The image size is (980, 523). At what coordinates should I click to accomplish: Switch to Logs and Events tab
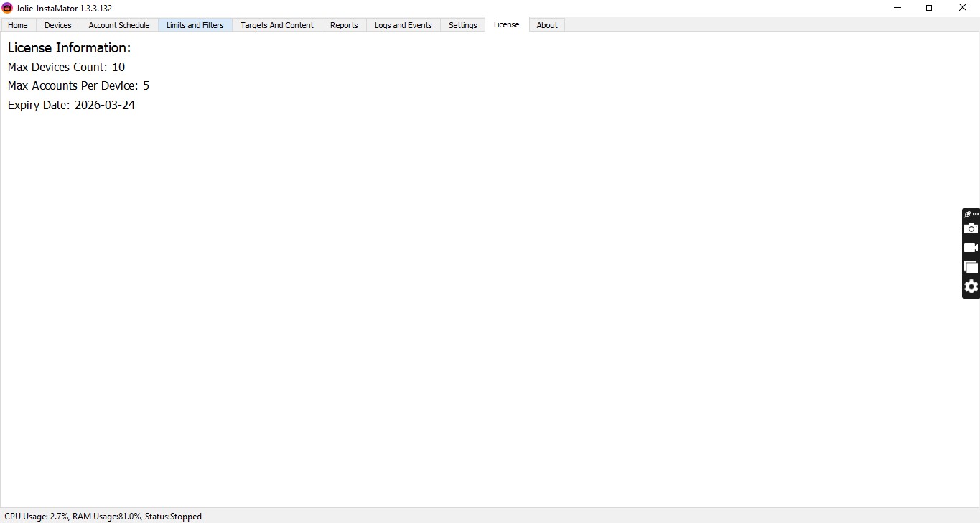(x=403, y=25)
